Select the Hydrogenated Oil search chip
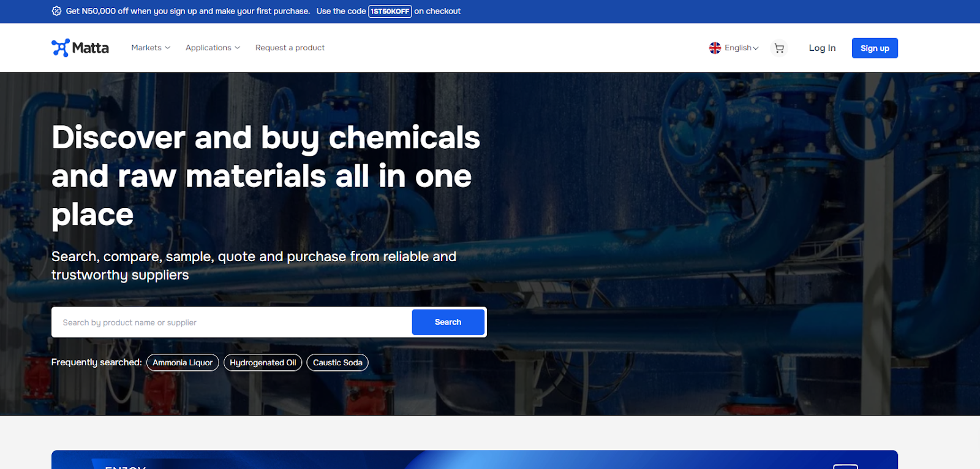Screen dimensions: 980x469 coord(263,362)
